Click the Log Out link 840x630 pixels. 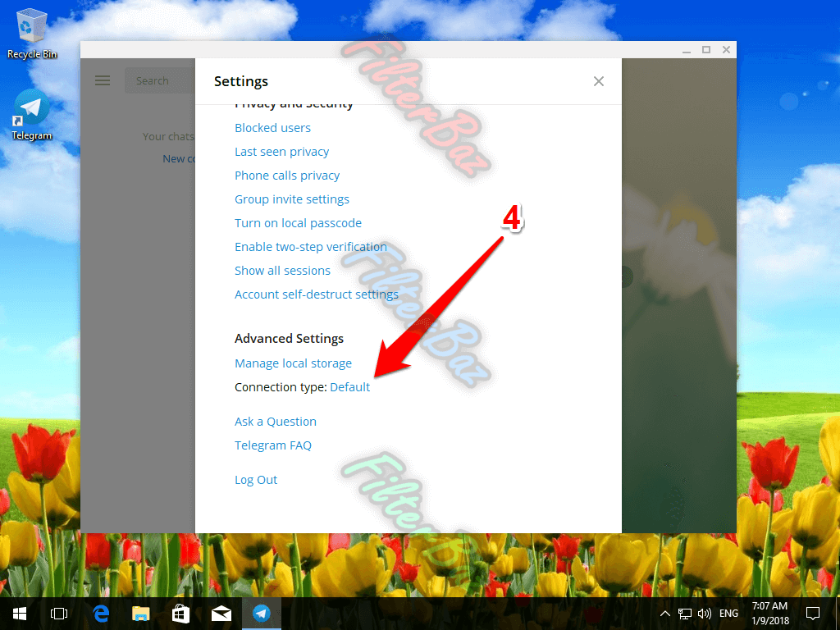pyautogui.click(x=256, y=480)
